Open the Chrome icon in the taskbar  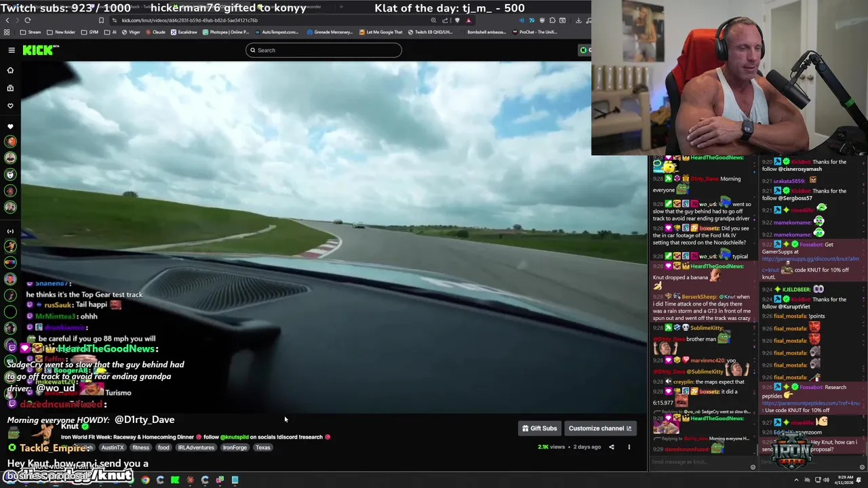pyautogui.click(x=145, y=480)
